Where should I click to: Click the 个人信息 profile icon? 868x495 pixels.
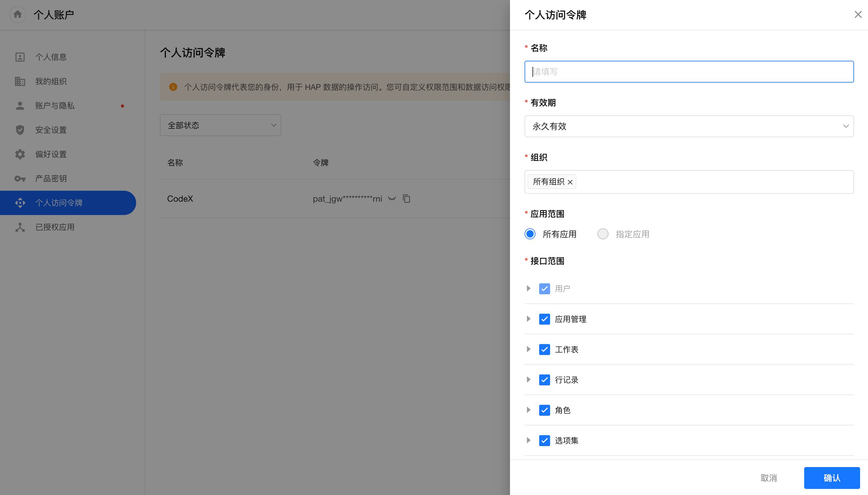pyautogui.click(x=20, y=57)
